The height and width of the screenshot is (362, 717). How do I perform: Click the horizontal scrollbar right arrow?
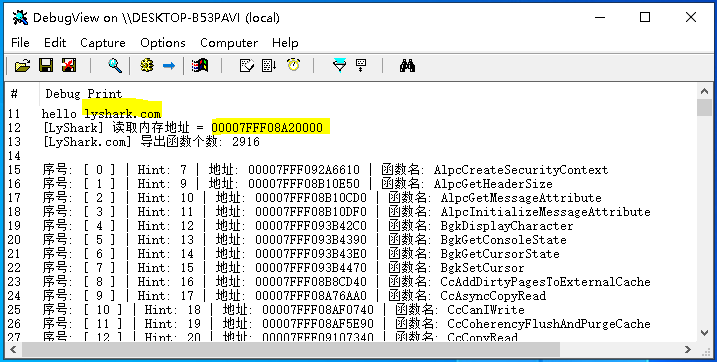pyautogui.click(x=688, y=350)
